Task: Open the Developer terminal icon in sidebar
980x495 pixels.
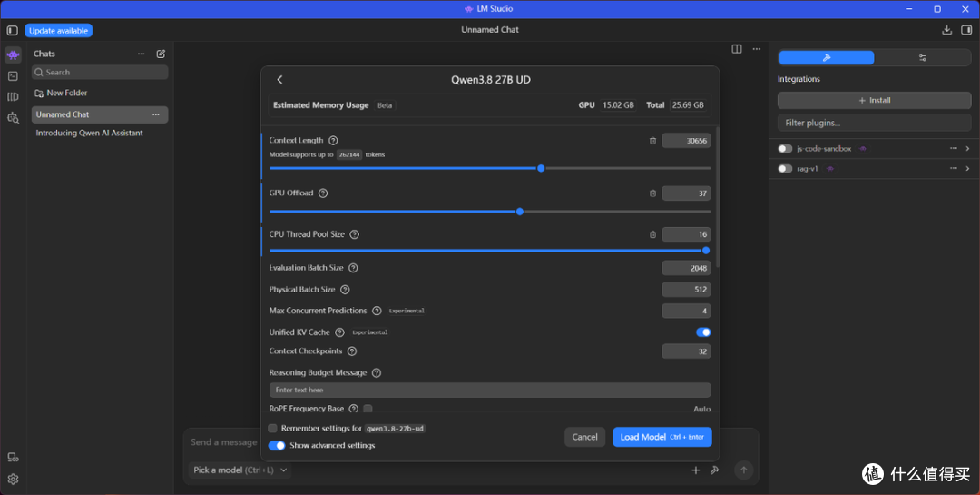Action: [x=13, y=75]
